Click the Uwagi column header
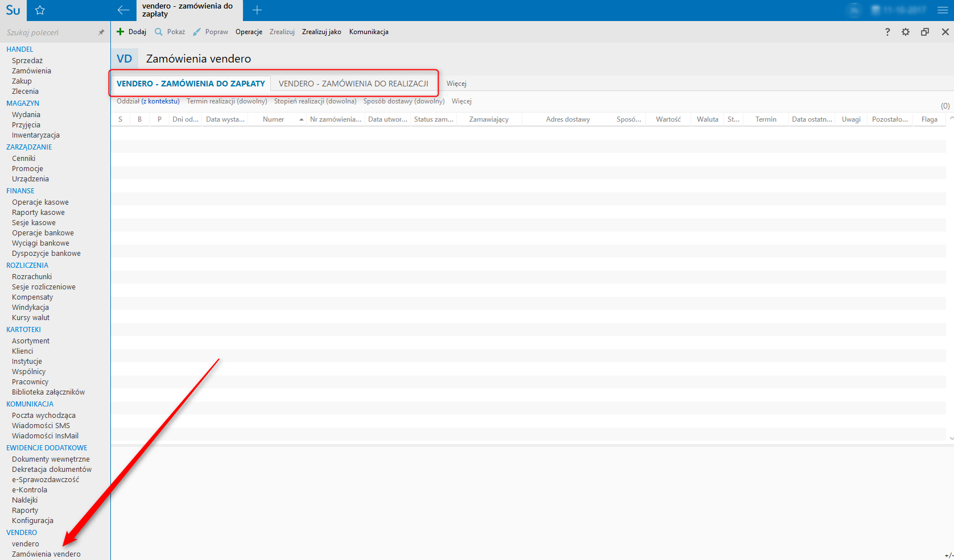The width and height of the screenshot is (954, 560). click(x=851, y=119)
